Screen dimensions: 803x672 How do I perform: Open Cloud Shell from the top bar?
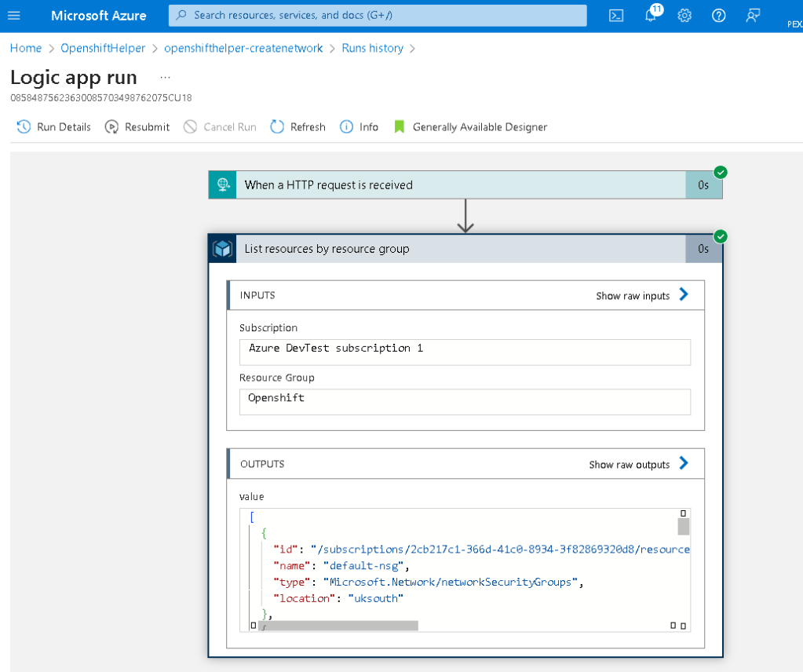[616, 16]
